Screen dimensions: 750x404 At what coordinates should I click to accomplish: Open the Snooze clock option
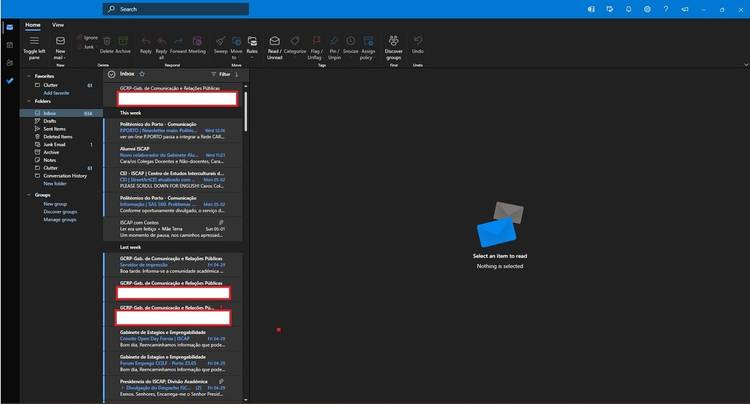point(351,44)
